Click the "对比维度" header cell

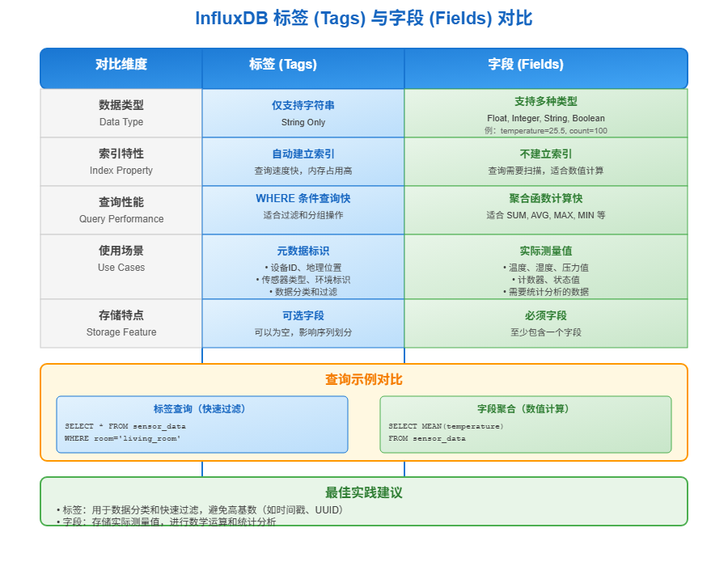click(120, 68)
